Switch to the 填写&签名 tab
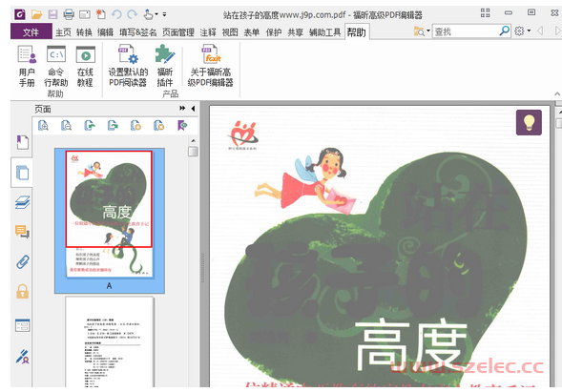 click(x=138, y=32)
